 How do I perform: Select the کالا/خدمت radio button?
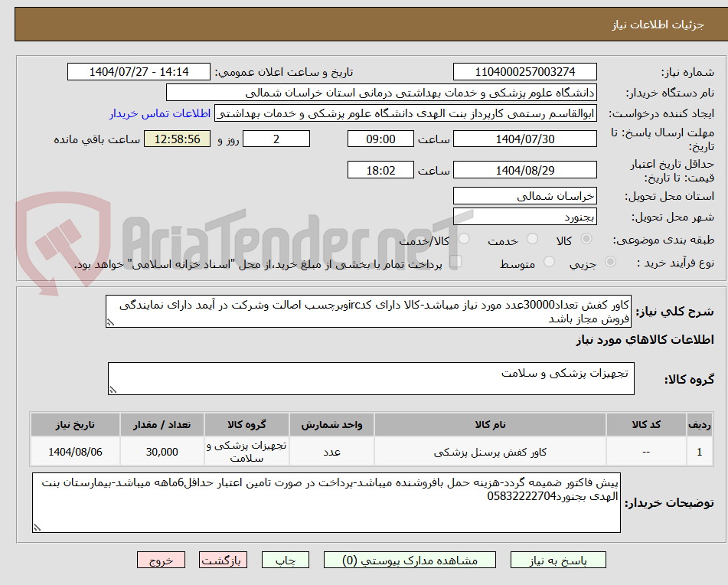point(464,239)
